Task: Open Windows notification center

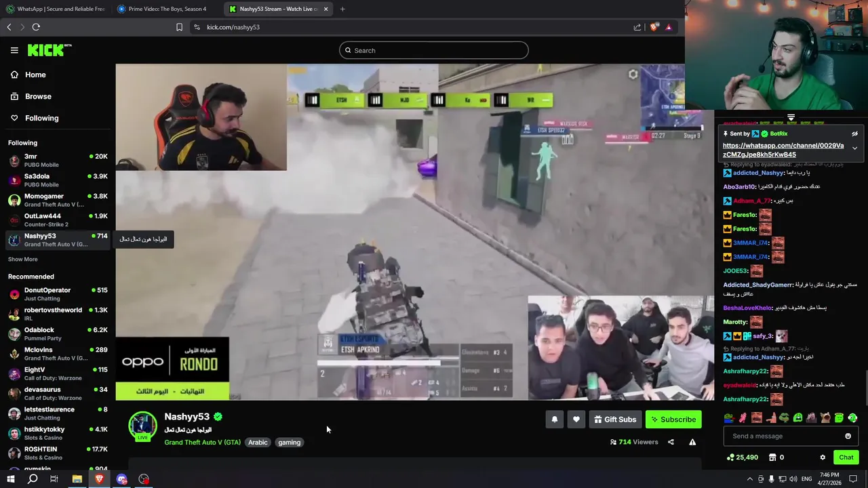Action: pyautogui.click(x=853, y=479)
